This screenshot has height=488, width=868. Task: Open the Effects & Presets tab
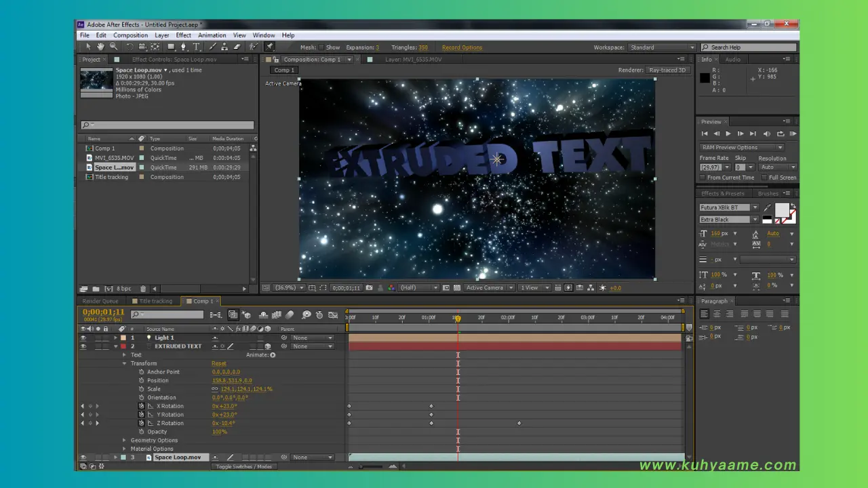(722, 193)
